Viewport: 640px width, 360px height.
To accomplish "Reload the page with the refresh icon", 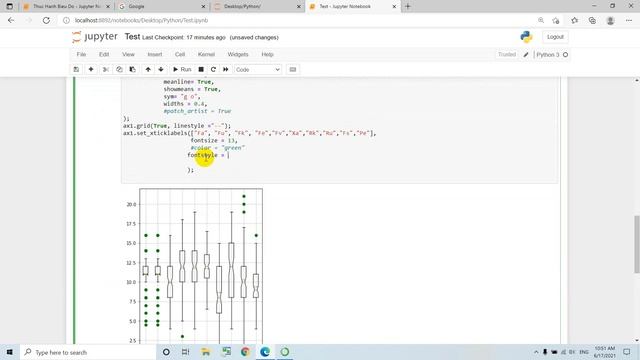I will (46, 20).
